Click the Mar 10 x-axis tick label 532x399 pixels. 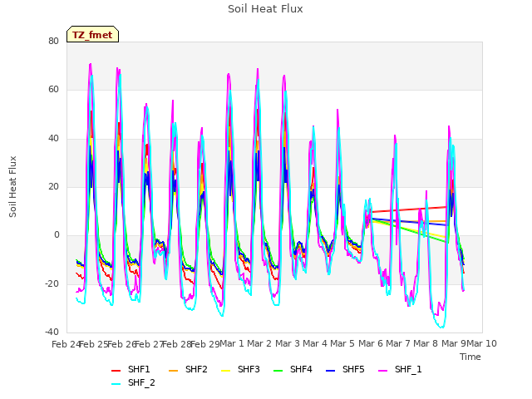[x=482, y=343]
